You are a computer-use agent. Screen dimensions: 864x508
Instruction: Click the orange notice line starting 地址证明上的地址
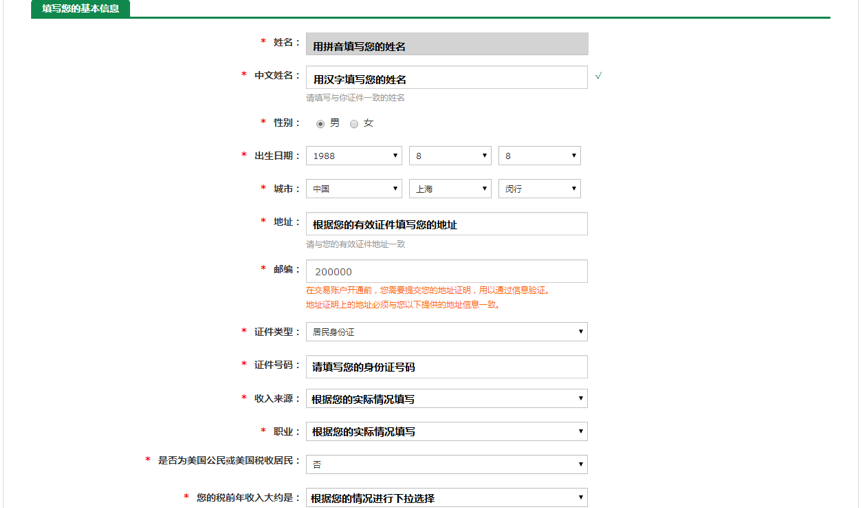tap(403, 305)
